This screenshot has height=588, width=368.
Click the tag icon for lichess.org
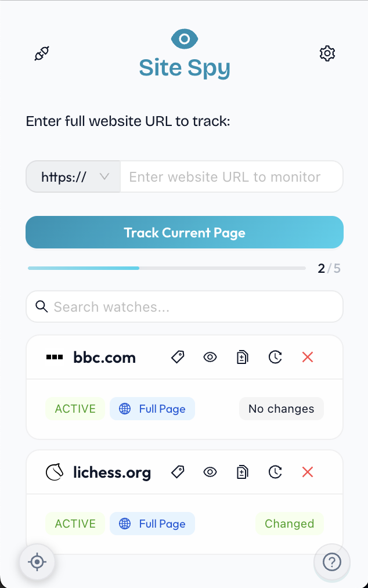tap(178, 472)
